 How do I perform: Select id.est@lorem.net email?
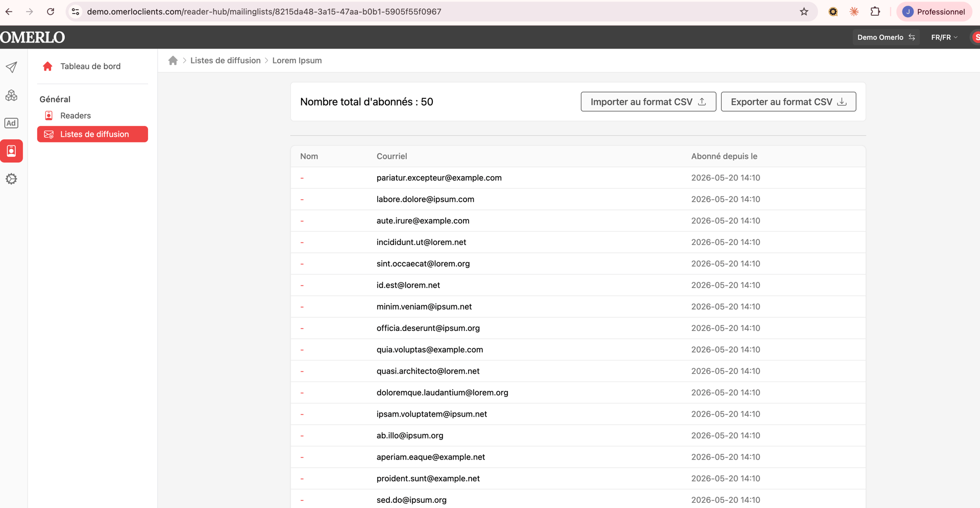point(408,285)
